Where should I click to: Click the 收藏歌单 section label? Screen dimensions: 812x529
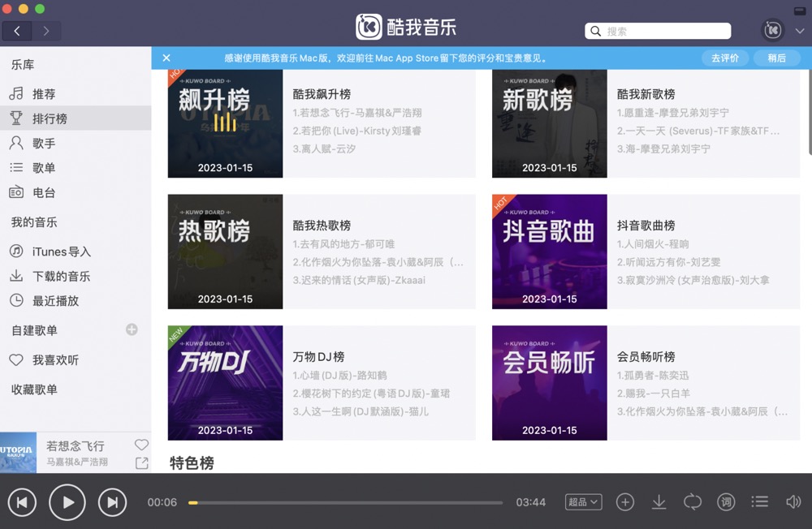coord(34,389)
